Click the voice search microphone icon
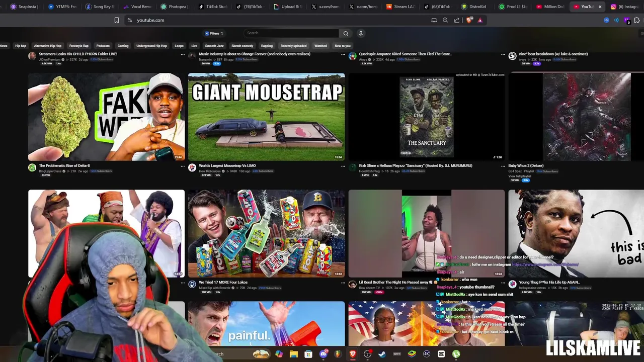The image size is (644, 362). (x=361, y=33)
